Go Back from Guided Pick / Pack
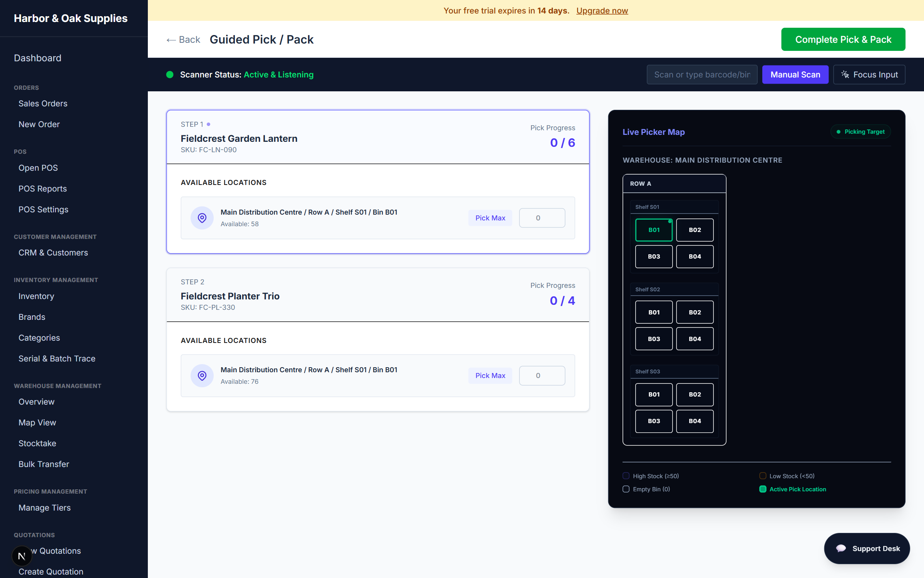Screen dimensions: 924x578 (x=183, y=40)
